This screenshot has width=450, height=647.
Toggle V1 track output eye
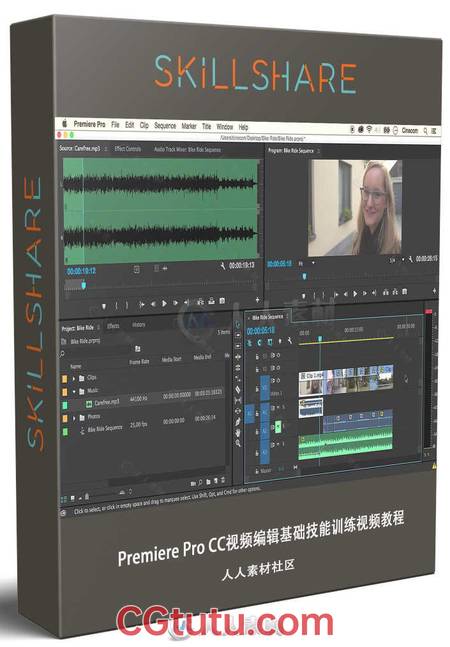pos(277,380)
